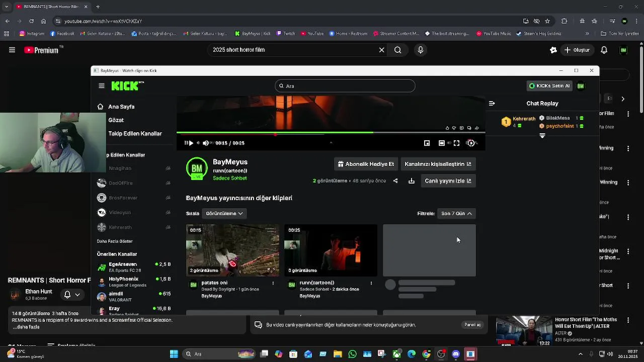Expand the chat leaderboard chevron
Screen dimensions: 644x362
[542, 136]
